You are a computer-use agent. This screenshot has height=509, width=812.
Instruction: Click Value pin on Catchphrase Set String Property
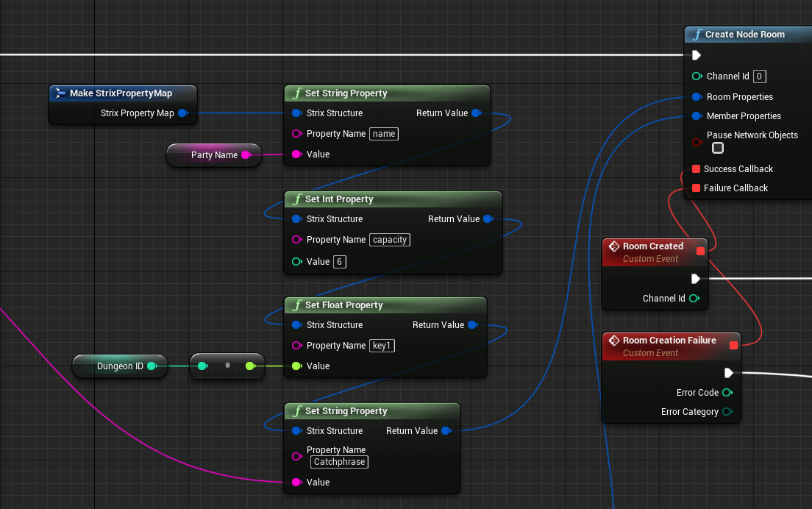coord(296,482)
